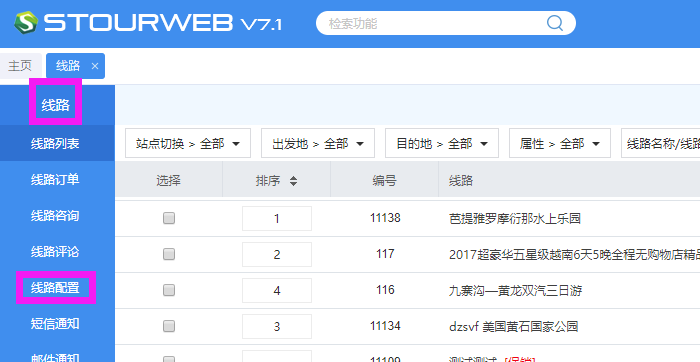The image size is (700, 362).
Task: Open 线路订单 in the sidebar
Action: [x=55, y=179]
